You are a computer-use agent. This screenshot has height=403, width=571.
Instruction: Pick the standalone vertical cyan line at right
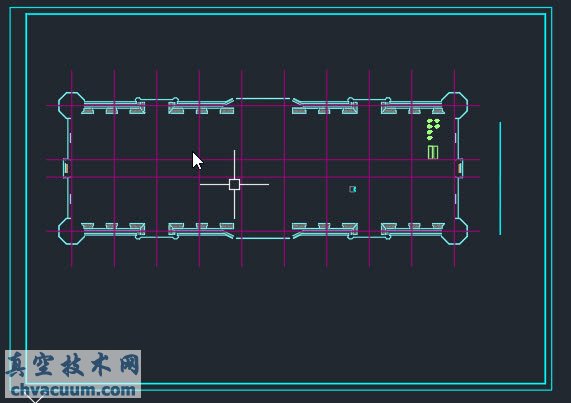tap(500, 178)
